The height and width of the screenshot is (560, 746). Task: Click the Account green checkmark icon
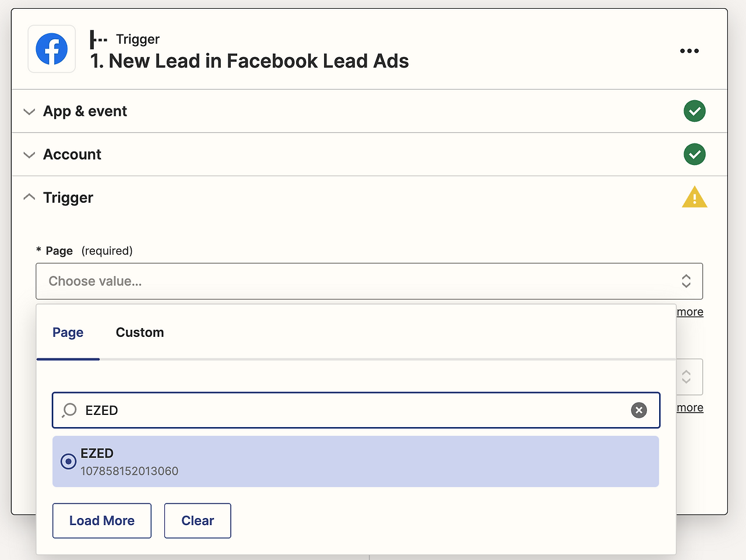coord(694,154)
